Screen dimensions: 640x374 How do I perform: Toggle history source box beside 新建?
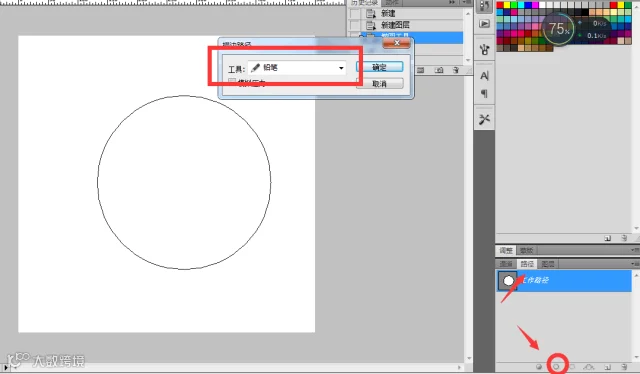(355, 14)
